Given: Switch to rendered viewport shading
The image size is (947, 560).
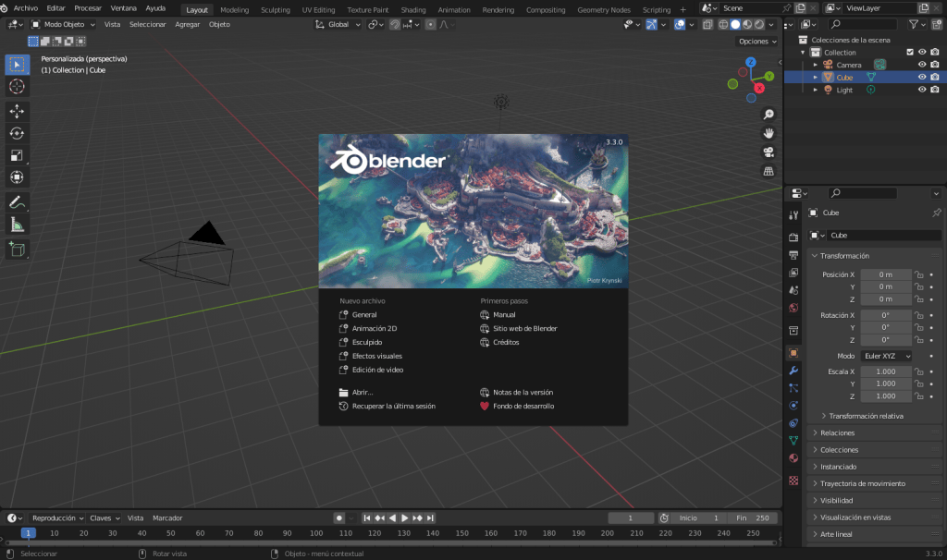Looking at the screenshot, I should click(x=759, y=25).
